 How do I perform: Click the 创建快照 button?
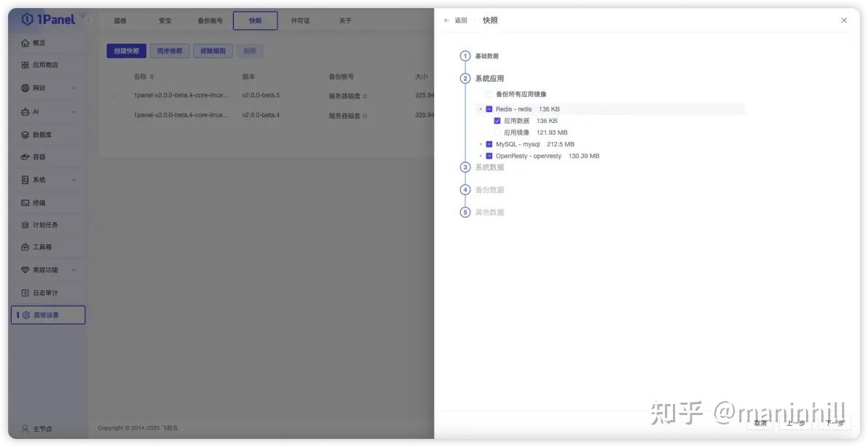[x=126, y=51]
